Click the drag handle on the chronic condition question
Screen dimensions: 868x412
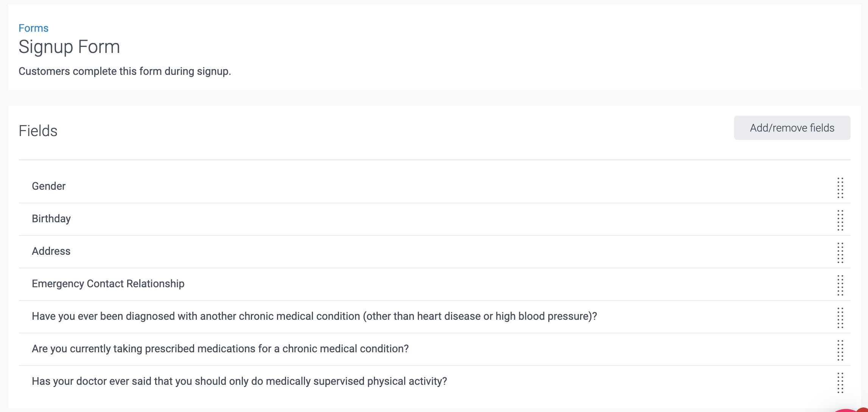[x=840, y=317]
